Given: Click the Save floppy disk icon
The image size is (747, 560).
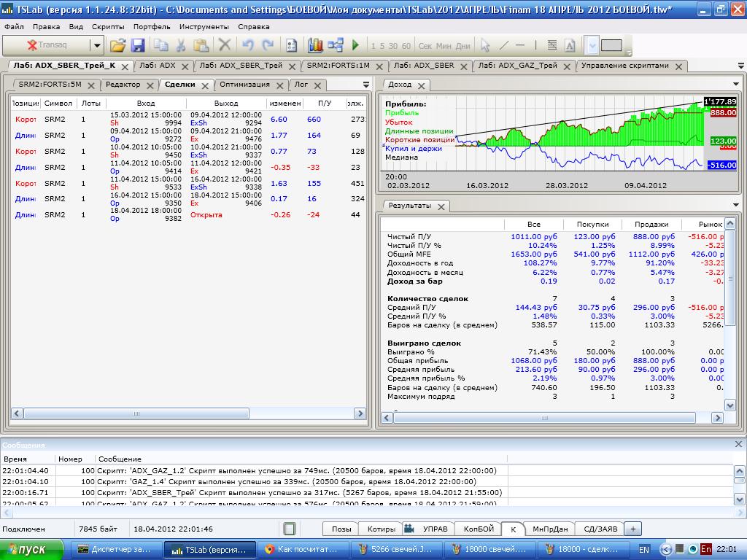Looking at the screenshot, I should pyautogui.click(x=138, y=46).
